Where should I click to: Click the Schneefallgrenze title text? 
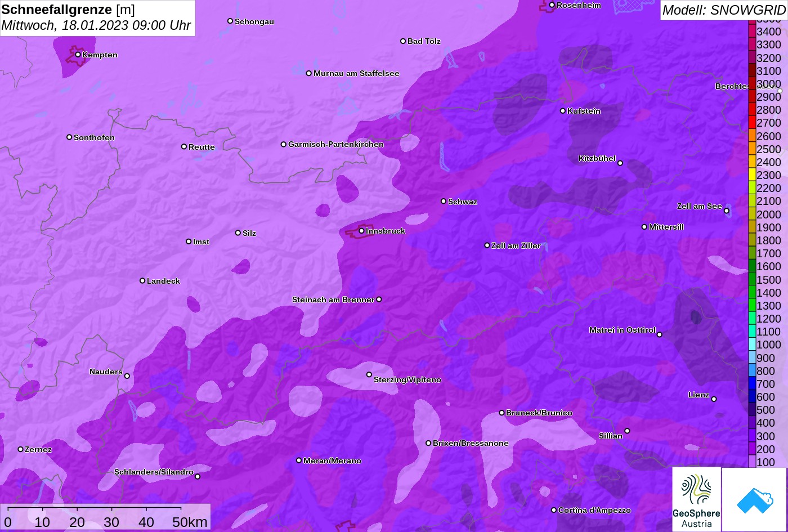(x=57, y=10)
